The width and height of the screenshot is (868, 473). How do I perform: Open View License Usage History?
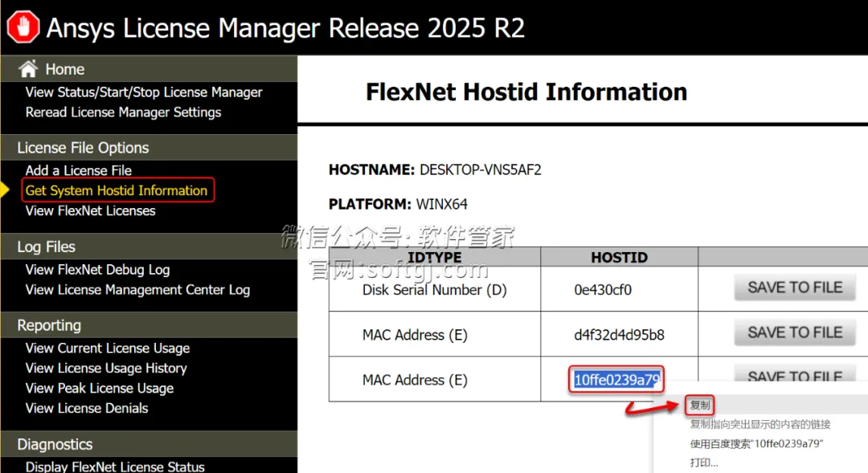106,368
